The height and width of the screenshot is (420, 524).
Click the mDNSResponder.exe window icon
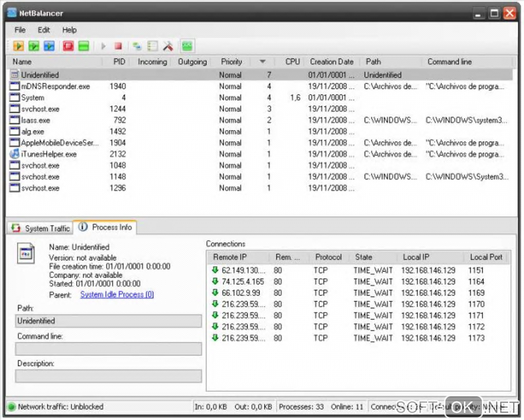pyautogui.click(x=14, y=86)
